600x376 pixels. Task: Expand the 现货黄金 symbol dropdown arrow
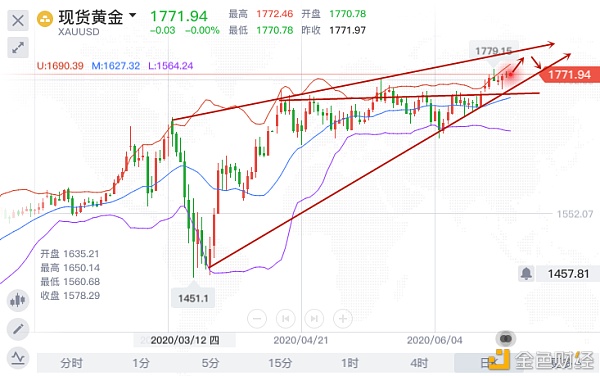coord(132,15)
